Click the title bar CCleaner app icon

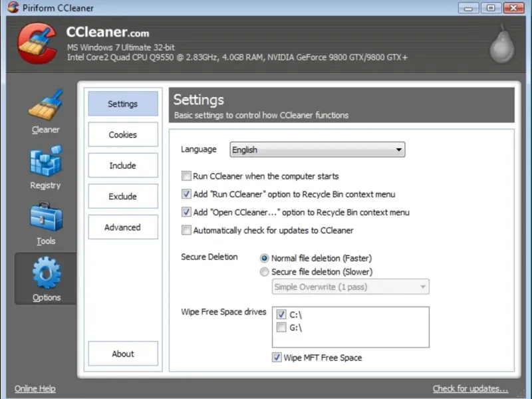13,7
